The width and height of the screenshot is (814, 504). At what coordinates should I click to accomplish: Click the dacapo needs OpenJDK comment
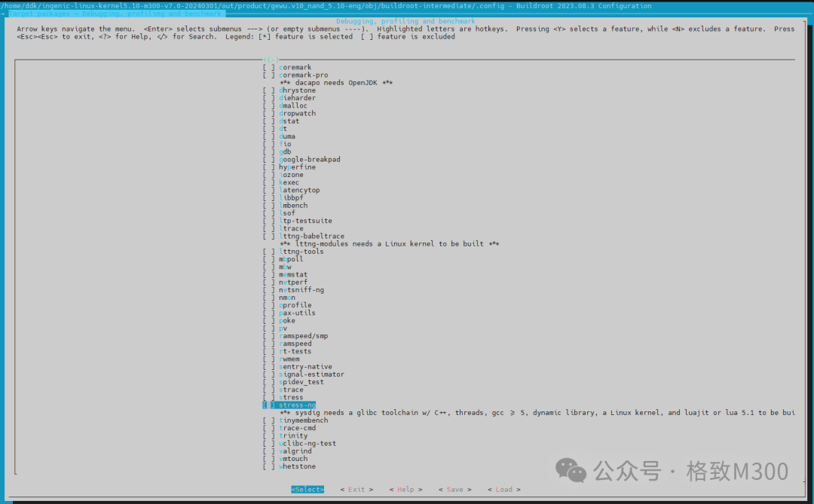click(x=336, y=83)
